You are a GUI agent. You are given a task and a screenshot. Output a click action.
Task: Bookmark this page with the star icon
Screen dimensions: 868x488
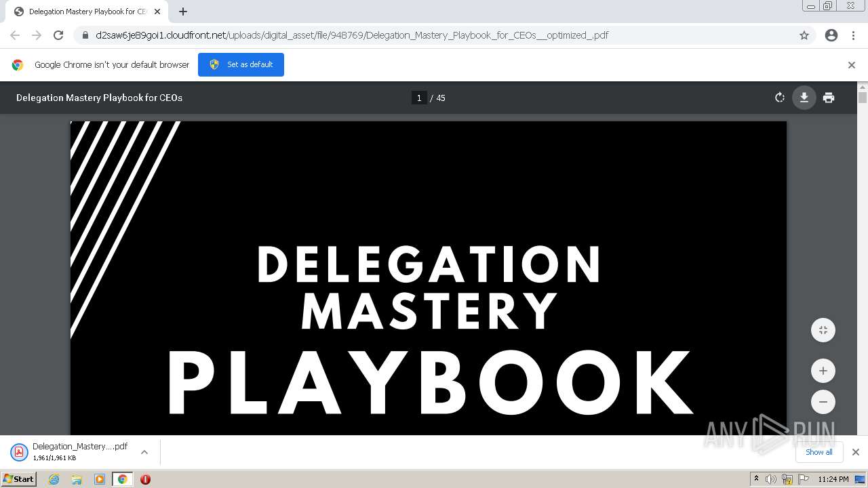(x=804, y=35)
